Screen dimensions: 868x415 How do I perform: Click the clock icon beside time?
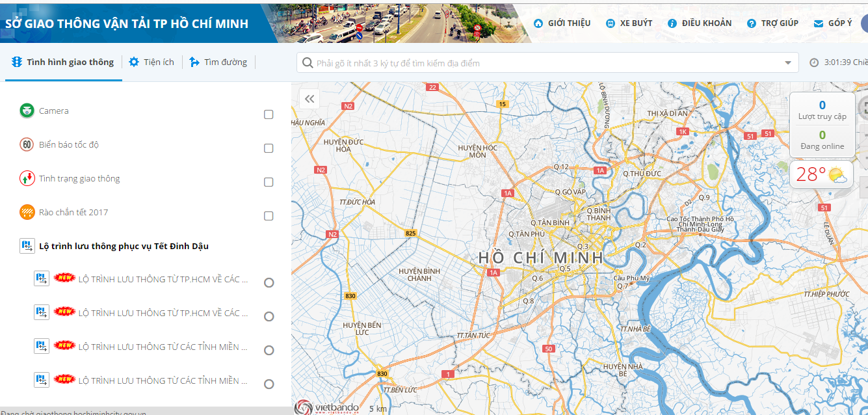pyautogui.click(x=814, y=62)
